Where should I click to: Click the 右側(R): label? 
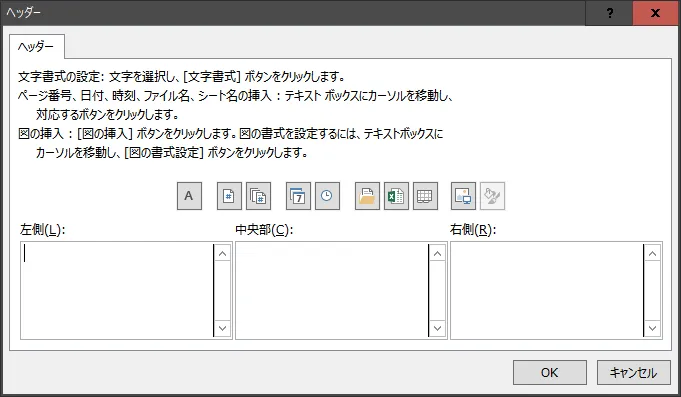tap(473, 229)
